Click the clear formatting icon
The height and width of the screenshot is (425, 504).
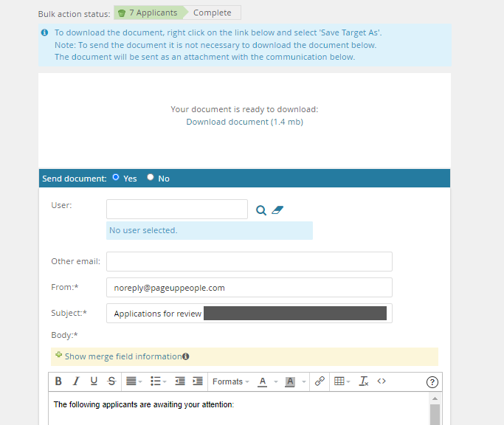pos(364,381)
